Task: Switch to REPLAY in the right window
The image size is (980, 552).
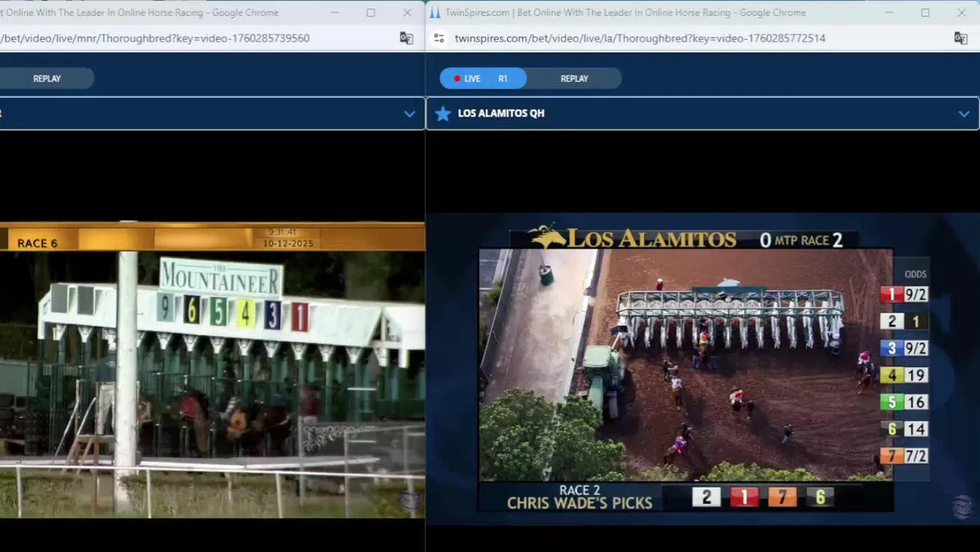Action: 574,78
